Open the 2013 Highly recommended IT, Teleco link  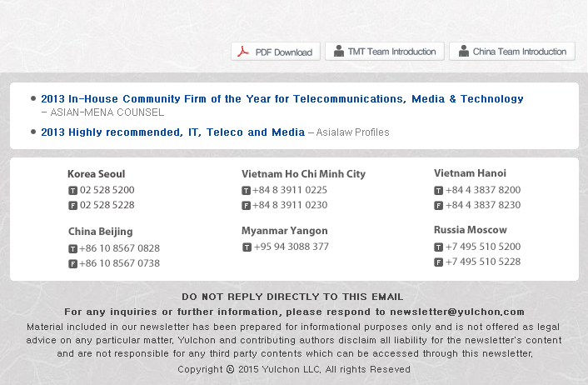[173, 132]
